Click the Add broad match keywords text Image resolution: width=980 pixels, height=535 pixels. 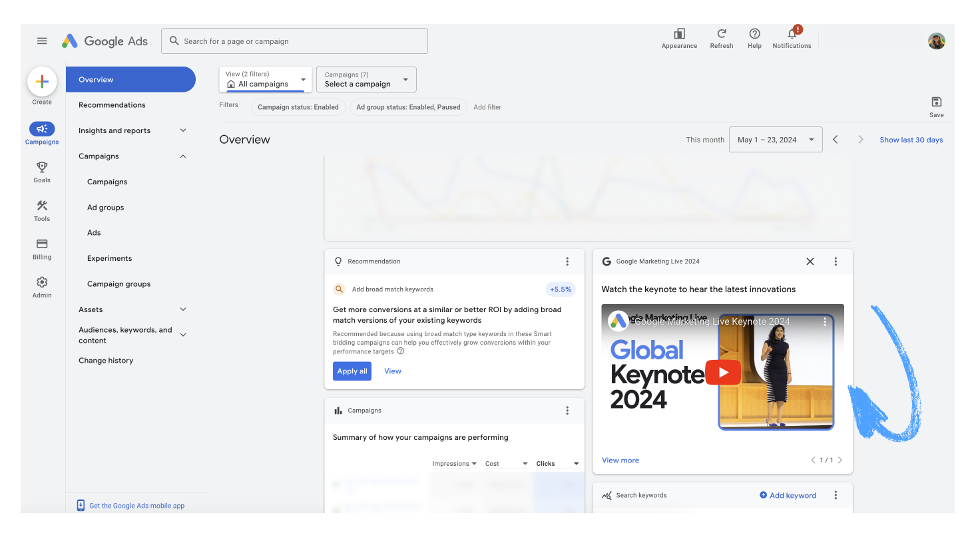(x=393, y=289)
